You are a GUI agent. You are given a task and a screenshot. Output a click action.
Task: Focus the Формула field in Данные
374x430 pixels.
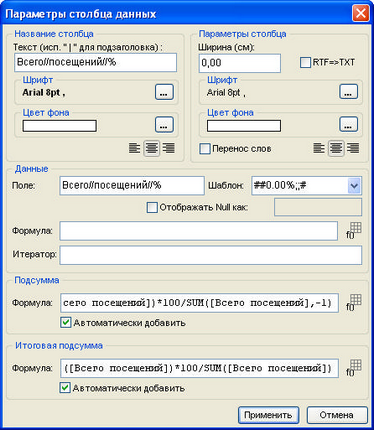[199, 231]
